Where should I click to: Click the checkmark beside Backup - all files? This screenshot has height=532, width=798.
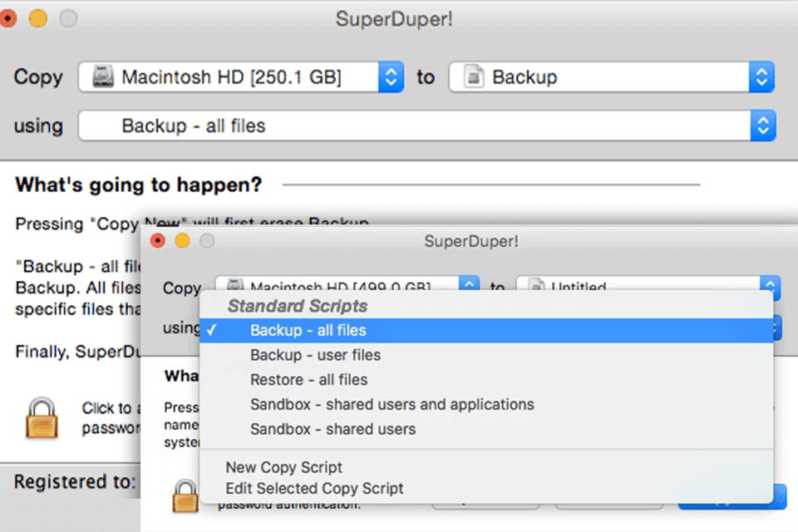point(214,330)
